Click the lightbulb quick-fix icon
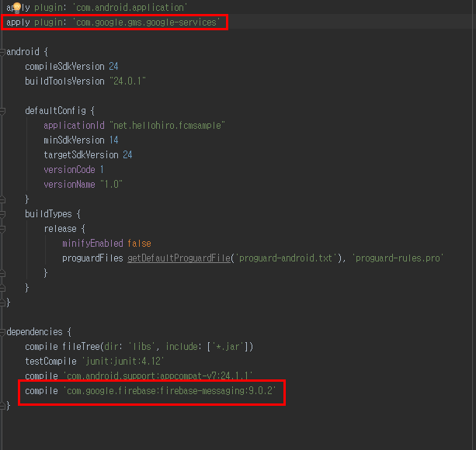The height and width of the screenshot is (450, 476). coord(17,7)
